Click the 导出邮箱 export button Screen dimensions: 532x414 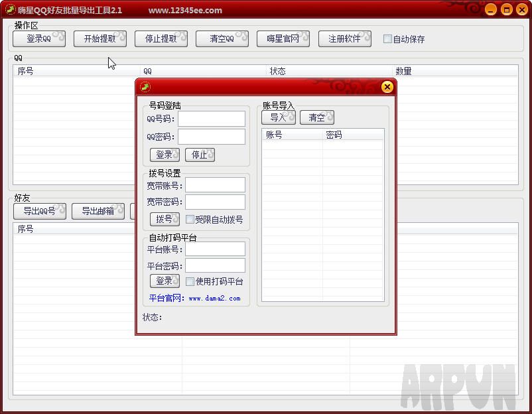pos(98,211)
